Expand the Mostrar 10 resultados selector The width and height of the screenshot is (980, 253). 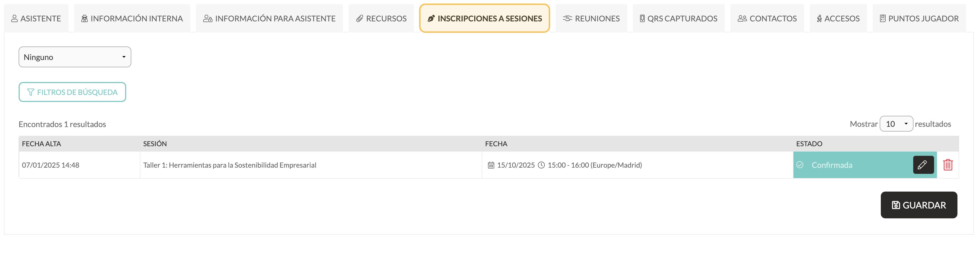click(x=896, y=124)
